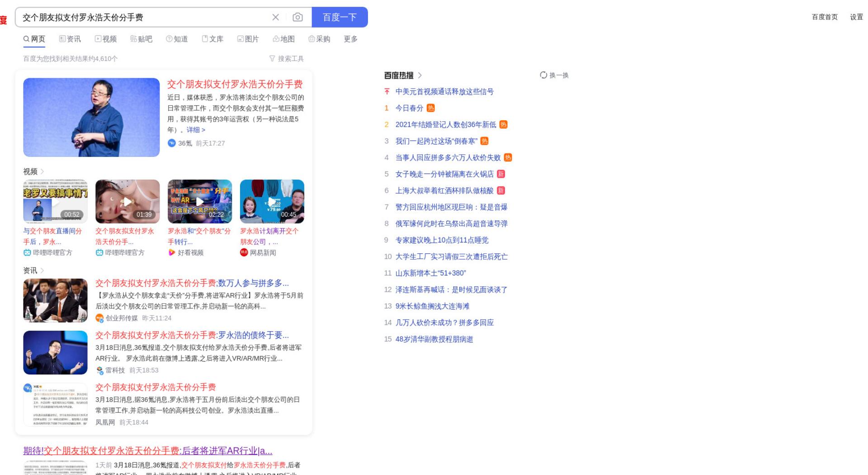Open hot search 几万人砍价未成功?拼多多回应
Viewport: 868px width, 475px height.
[444, 323]
